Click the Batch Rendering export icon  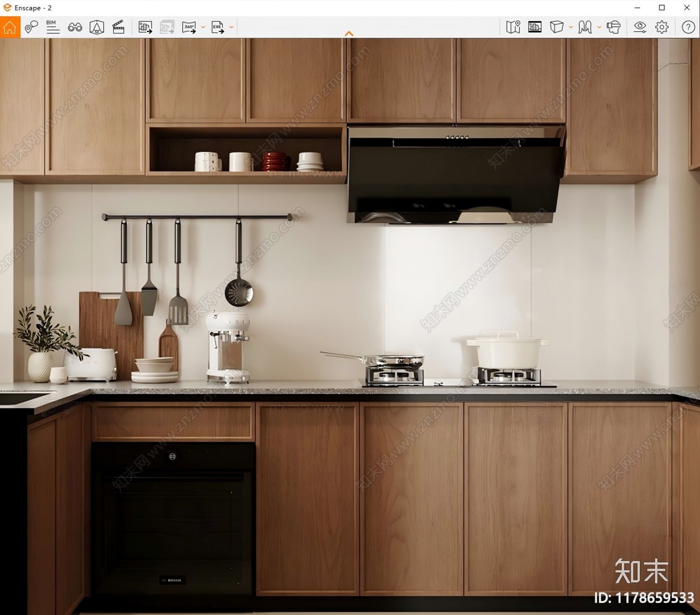[x=167, y=27]
